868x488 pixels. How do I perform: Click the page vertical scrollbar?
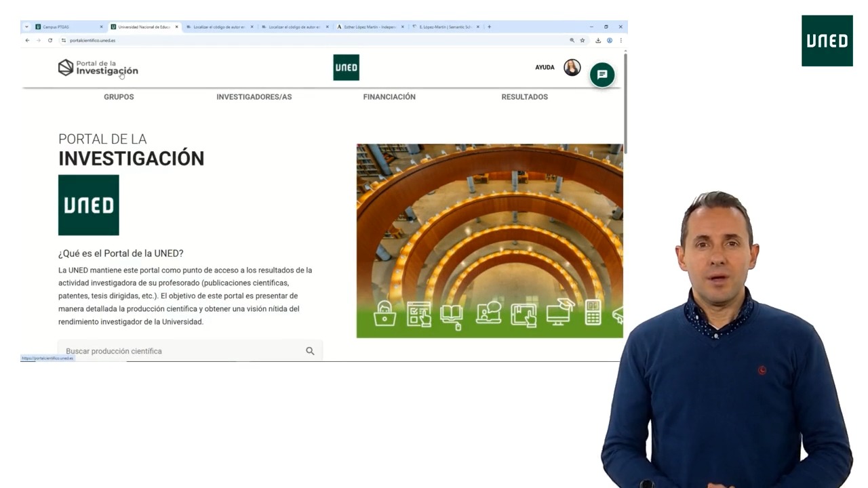625,102
